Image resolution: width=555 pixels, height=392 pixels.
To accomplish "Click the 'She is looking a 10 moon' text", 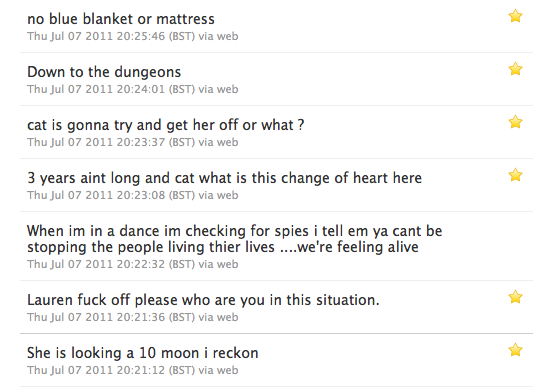I will click(x=143, y=353).
